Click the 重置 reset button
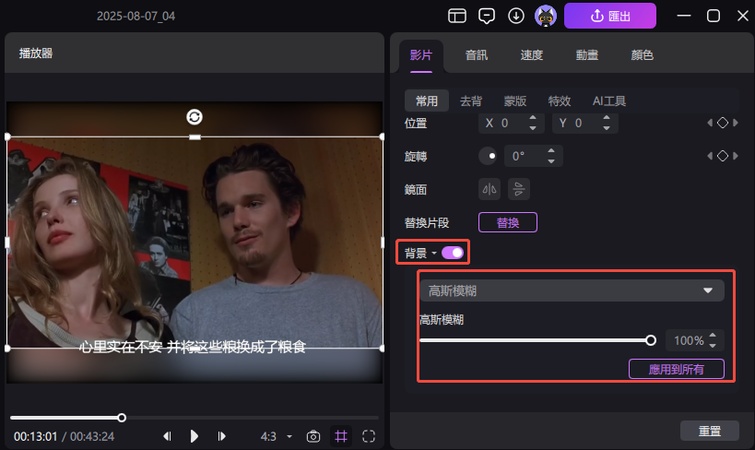The width and height of the screenshot is (755, 450). pos(709,431)
